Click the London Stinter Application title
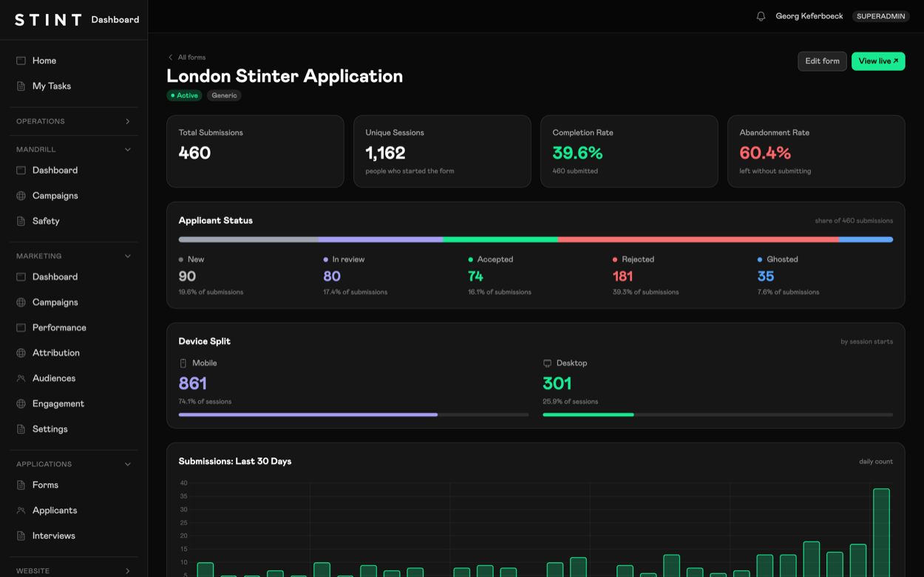Viewport: 924px width, 577px height. [285, 76]
